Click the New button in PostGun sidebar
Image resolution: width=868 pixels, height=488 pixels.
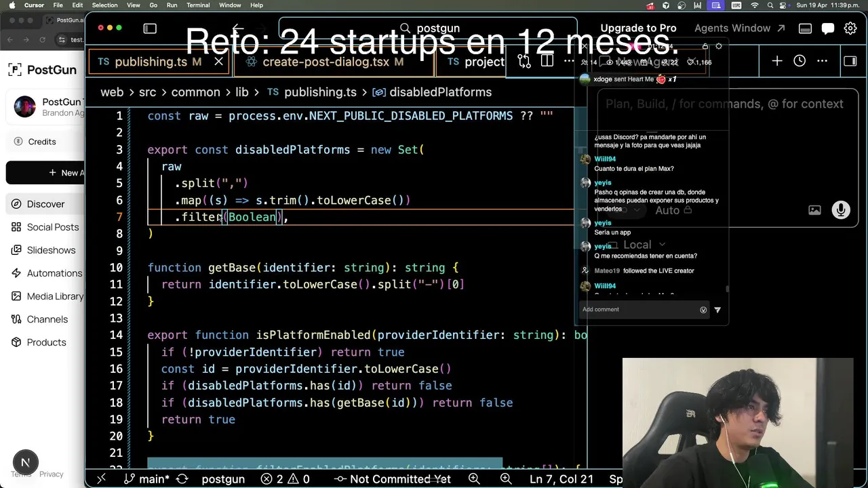coord(45,173)
